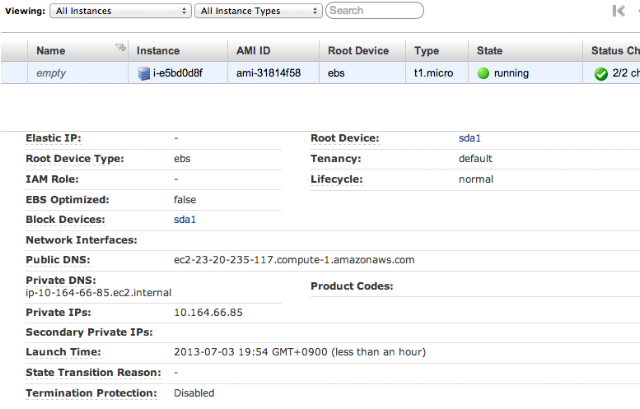The height and width of the screenshot is (409, 640).
Task: Sort by the Name column header
Action: coord(78,51)
